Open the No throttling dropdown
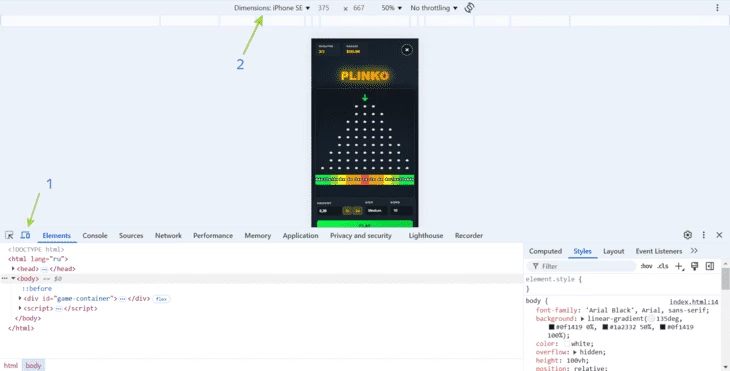This screenshot has width=730, height=371. [434, 8]
